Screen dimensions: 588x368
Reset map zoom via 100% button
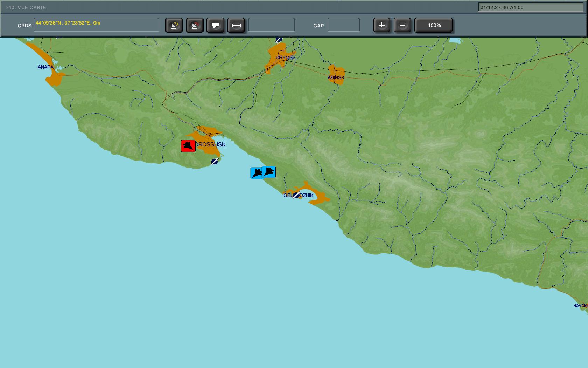pyautogui.click(x=434, y=25)
